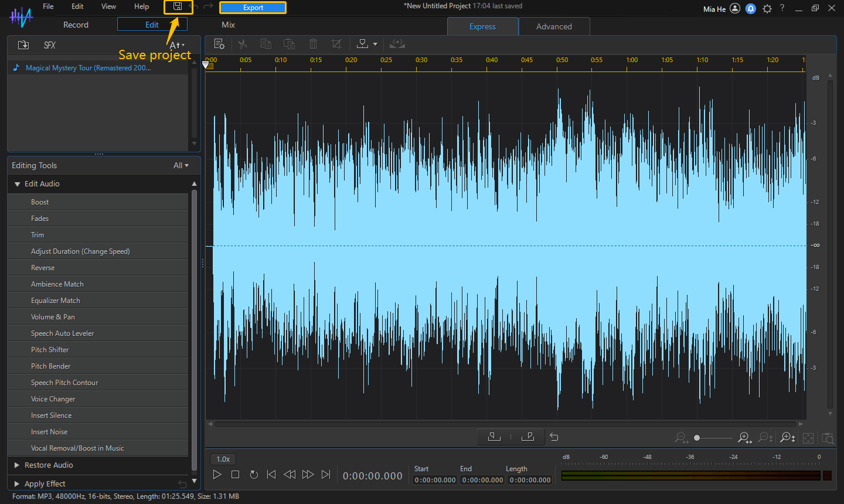The width and height of the screenshot is (844, 504).
Task: Switch to the Express tab
Action: pos(482,26)
